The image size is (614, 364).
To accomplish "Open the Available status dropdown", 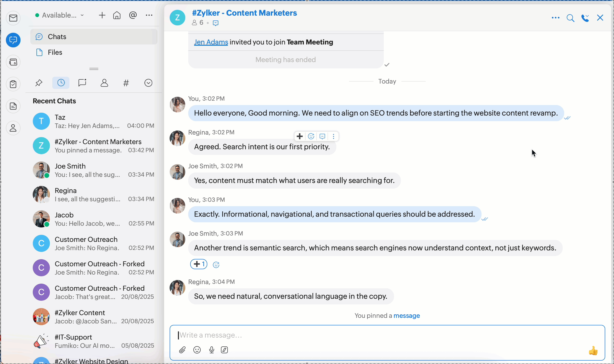I will [x=60, y=15].
